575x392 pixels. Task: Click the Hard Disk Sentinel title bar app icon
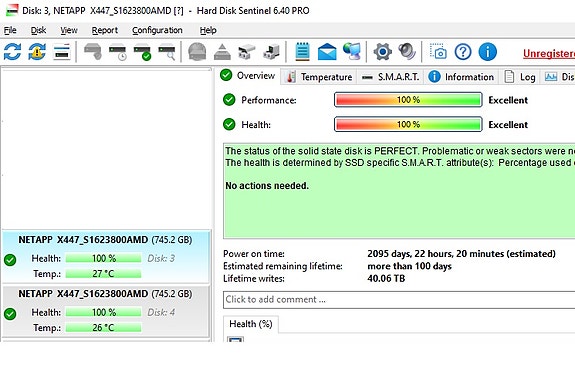pos(12,10)
